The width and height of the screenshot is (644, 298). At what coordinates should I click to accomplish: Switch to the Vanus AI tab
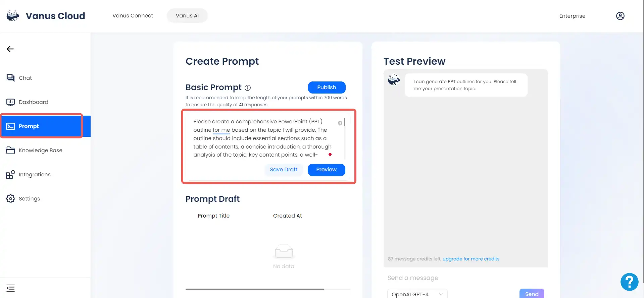(187, 15)
